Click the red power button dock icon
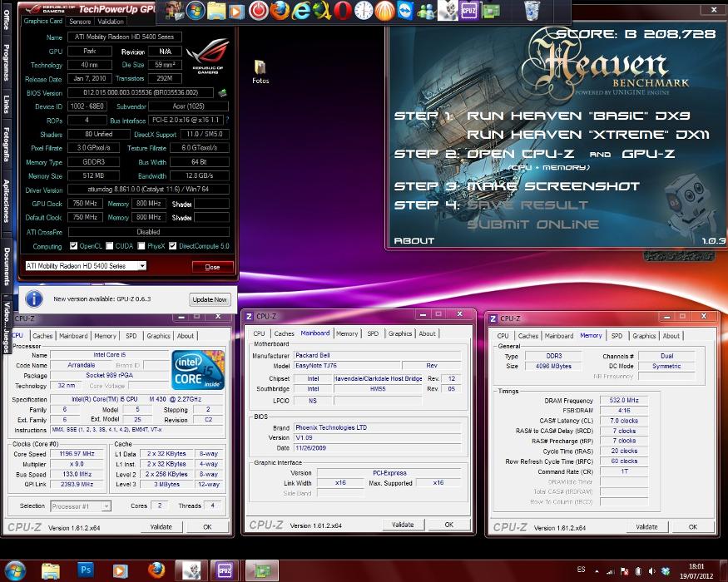 click(x=258, y=11)
